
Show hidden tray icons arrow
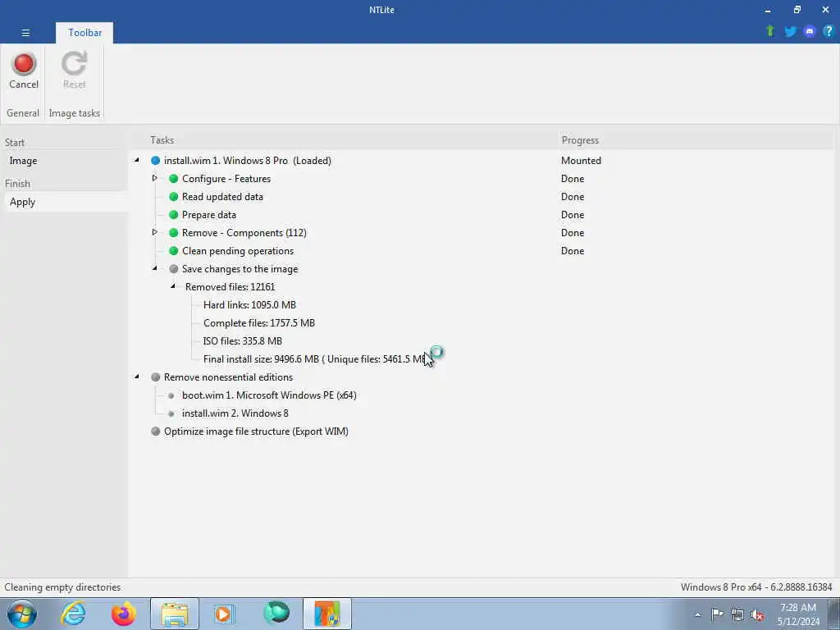[697, 615]
